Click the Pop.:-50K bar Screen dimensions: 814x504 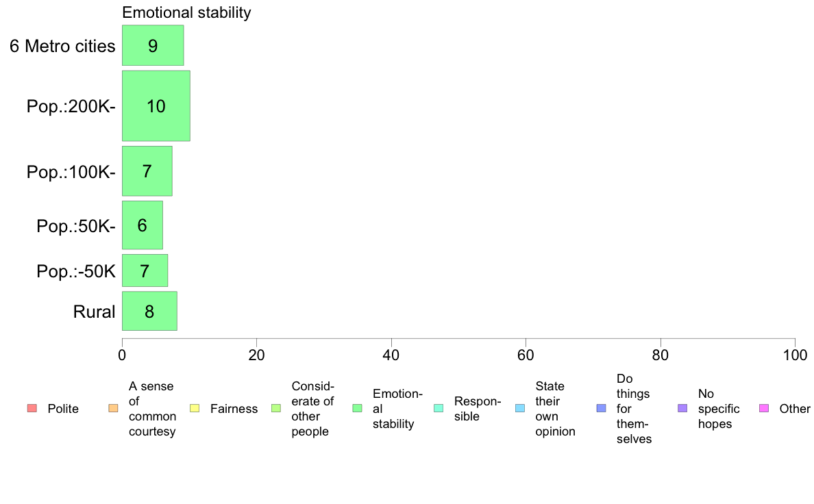145,270
